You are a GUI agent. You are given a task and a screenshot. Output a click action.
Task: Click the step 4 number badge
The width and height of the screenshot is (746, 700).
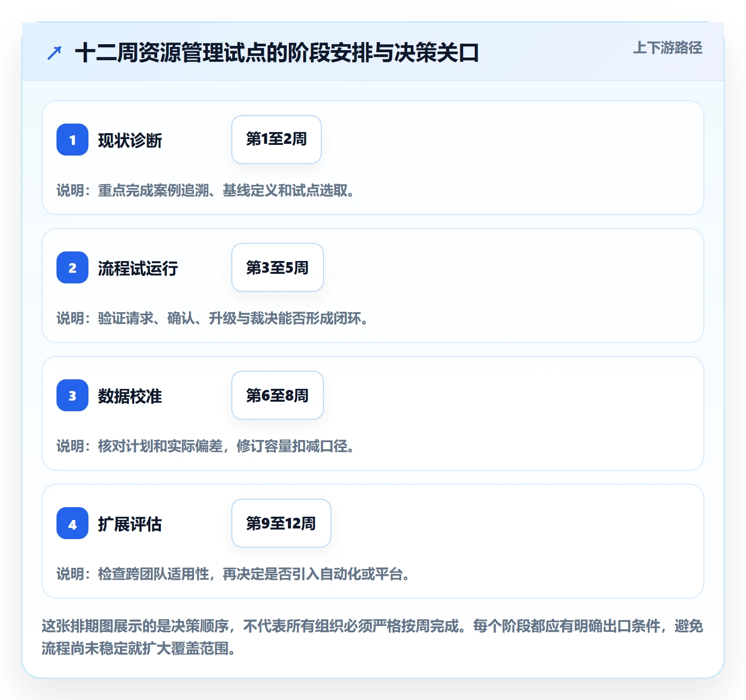point(72,523)
